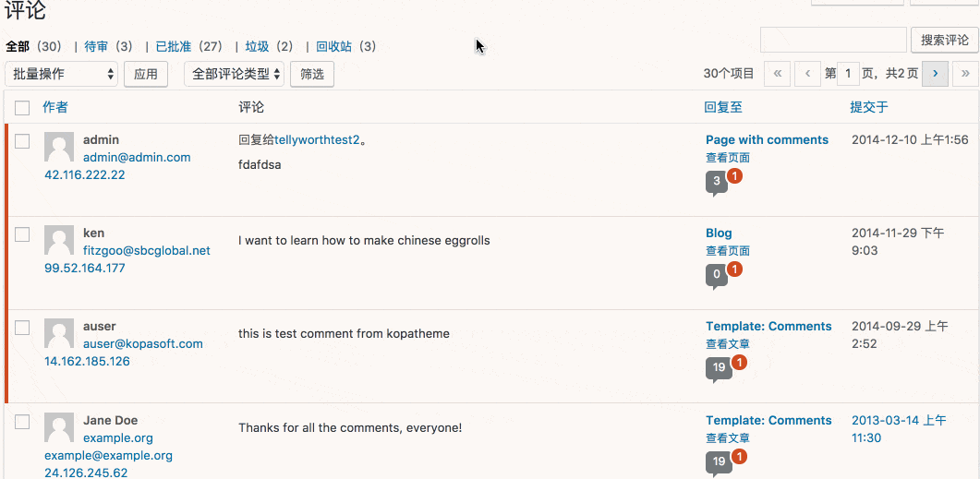Sort by 提交于 column header
Viewport: 980px width, 479px height.
[868, 107]
